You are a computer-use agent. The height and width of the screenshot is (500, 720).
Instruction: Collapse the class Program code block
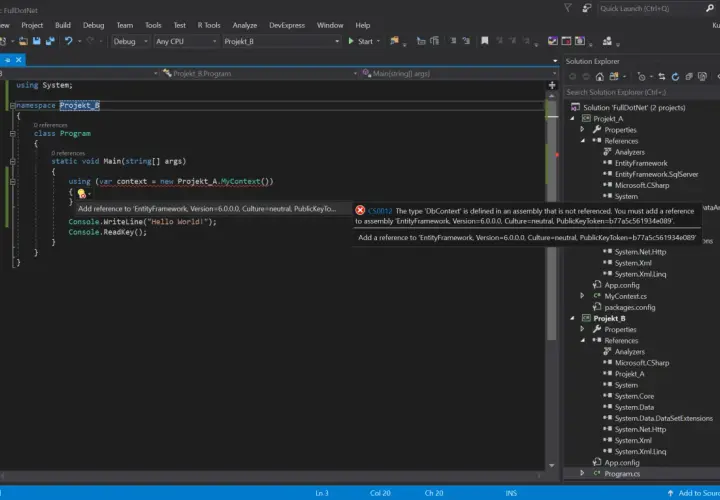13,134
